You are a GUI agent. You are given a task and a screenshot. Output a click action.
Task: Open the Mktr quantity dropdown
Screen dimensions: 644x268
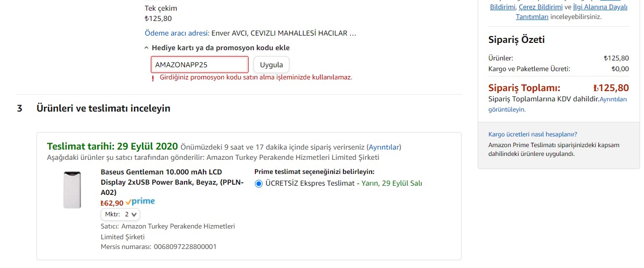pyautogui.click(x=120, y=214)
